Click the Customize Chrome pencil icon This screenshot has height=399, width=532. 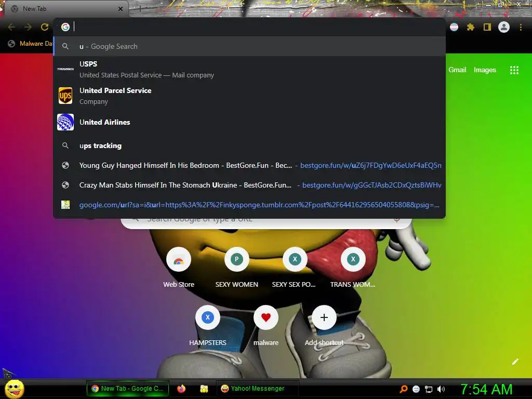point(515,362)
